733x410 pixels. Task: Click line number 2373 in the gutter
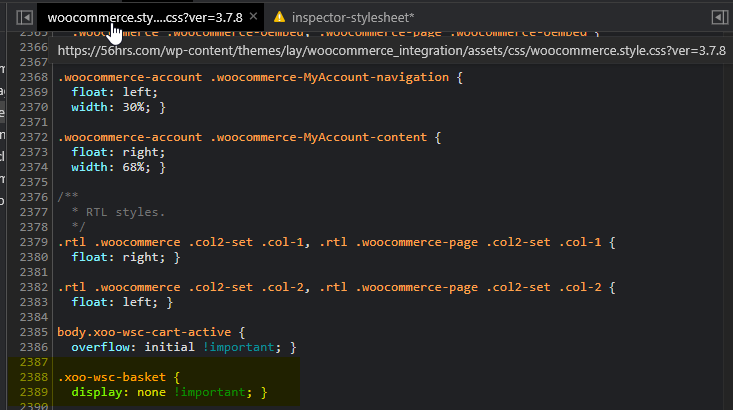pyautogui.click(x=33, y=152)
